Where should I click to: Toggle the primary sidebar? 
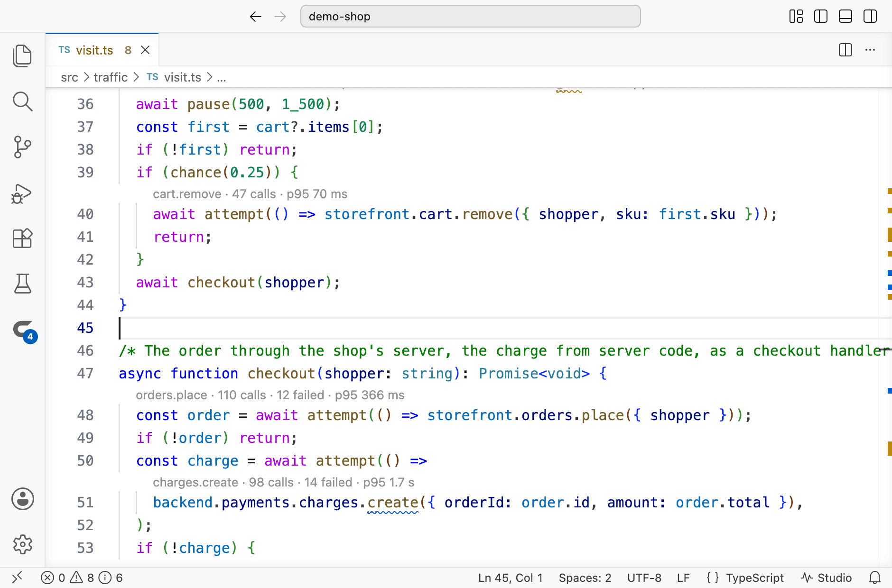(x=820, y=17)
